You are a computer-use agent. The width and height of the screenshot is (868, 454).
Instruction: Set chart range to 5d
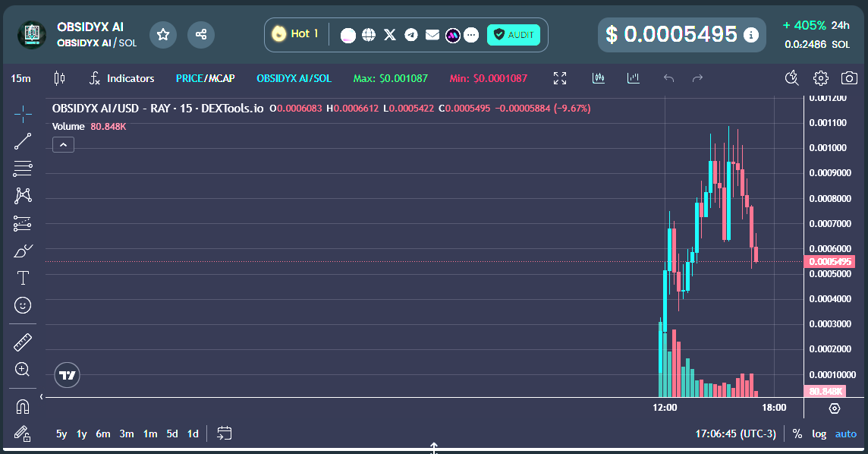click(172, 434)
